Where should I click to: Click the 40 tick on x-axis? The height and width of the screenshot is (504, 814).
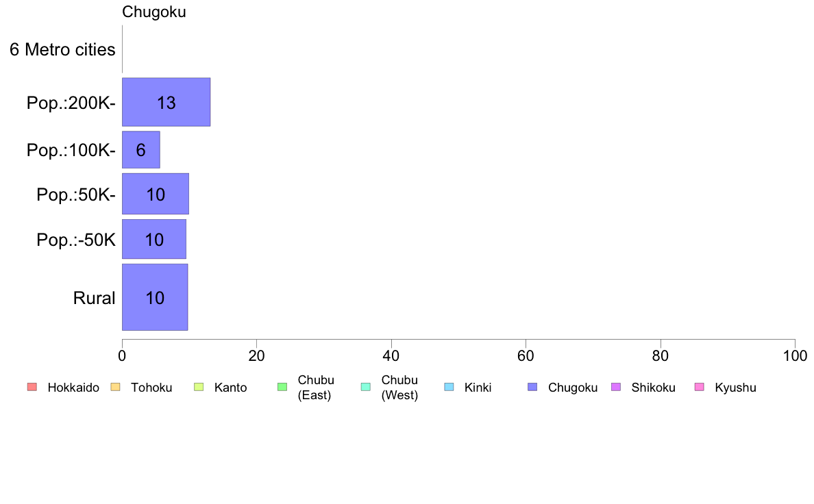391,355
